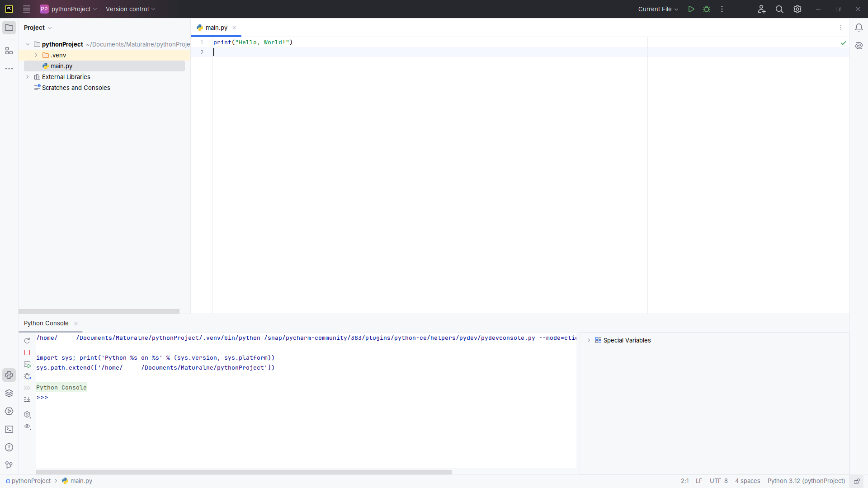Open Services tool window icon

9,411
